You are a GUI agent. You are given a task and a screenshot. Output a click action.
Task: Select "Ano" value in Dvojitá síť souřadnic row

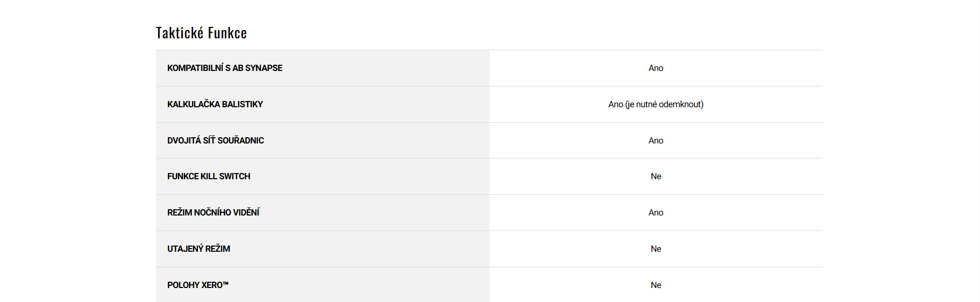[x=656, y=140]
